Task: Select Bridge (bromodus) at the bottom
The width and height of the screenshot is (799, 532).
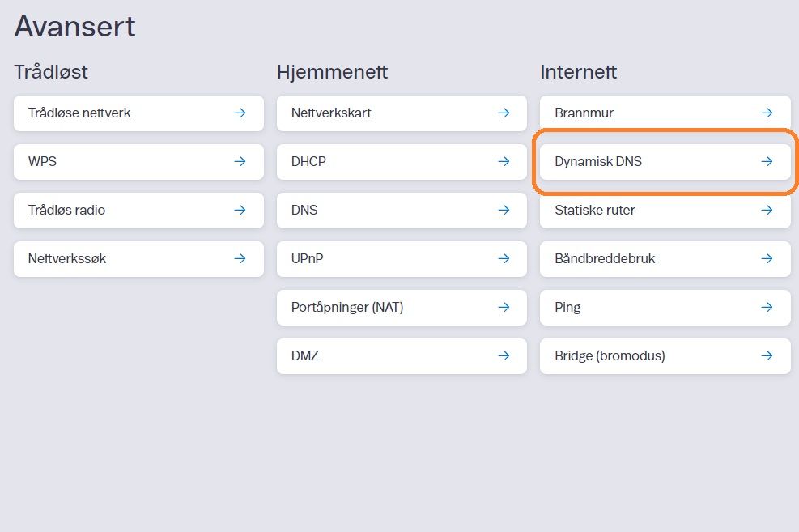Action: [x=664, y=356]
